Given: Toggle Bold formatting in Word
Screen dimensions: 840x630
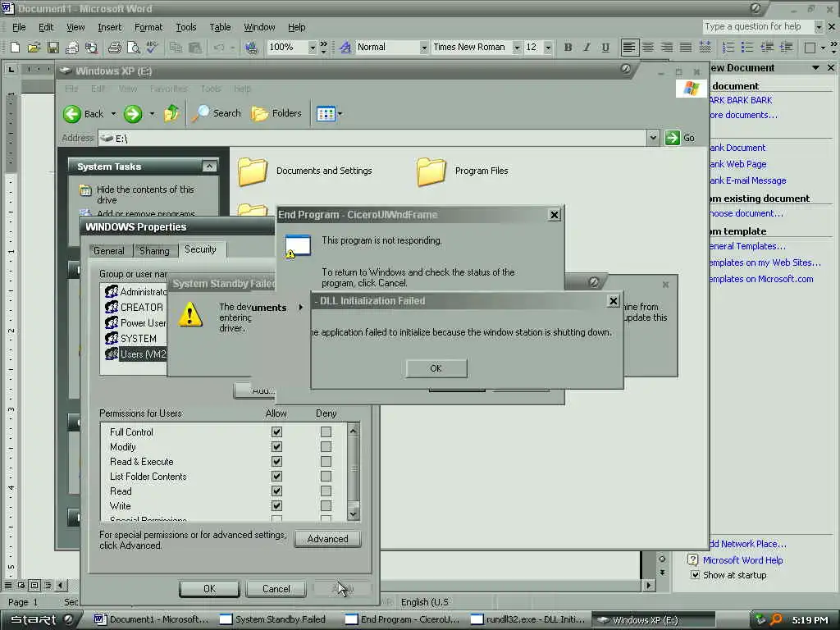Looking at the screenshot, I should point(568,48).
